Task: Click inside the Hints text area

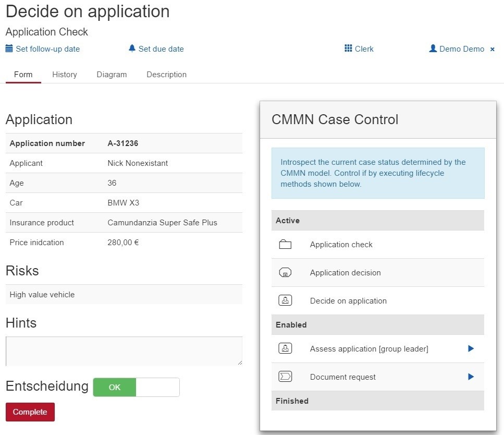Action: 124,351
